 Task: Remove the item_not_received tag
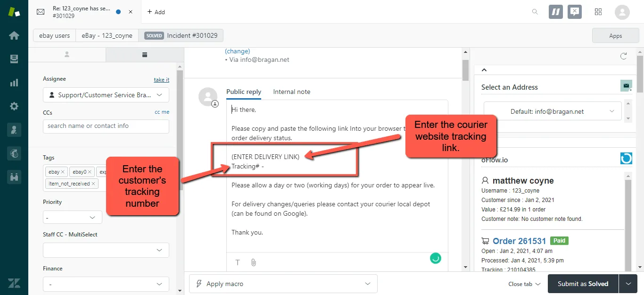(x=93, y=184)
